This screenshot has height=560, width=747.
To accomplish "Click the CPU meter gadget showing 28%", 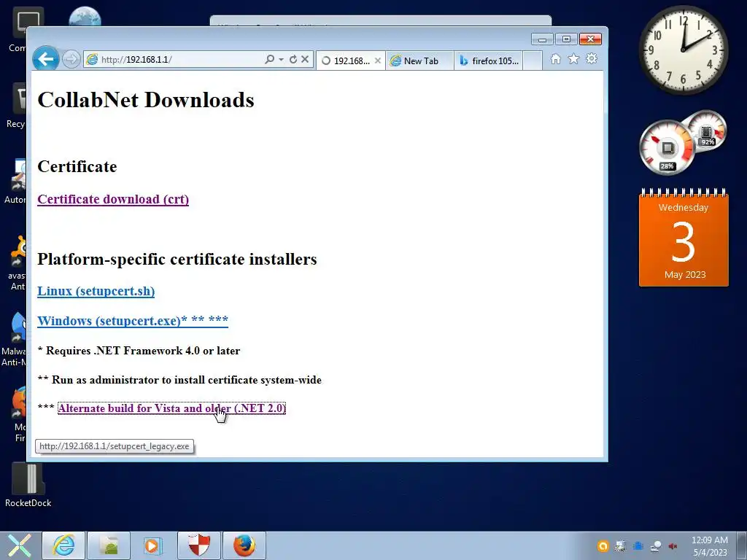I will 667,147.
